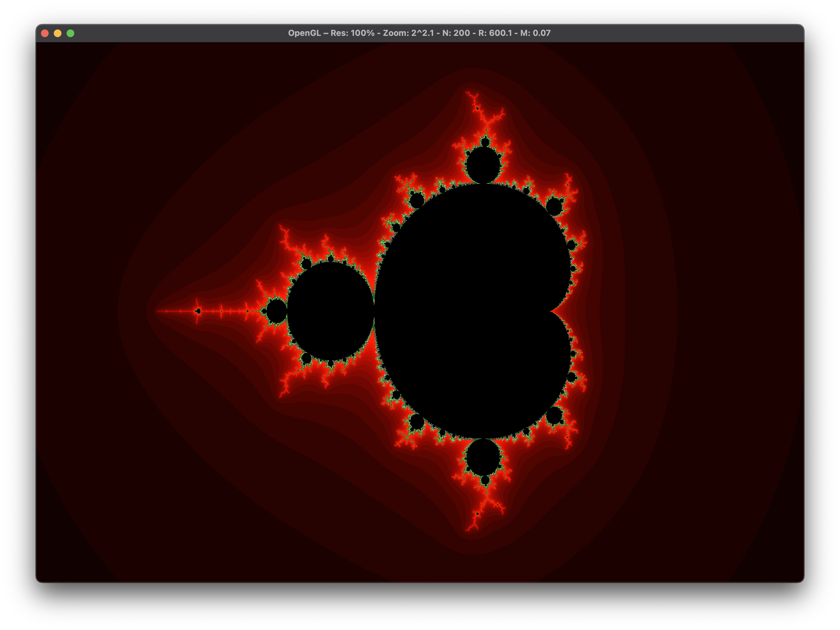
Task: Click the far-left end of the antenna spike
Action: point(157,311)
